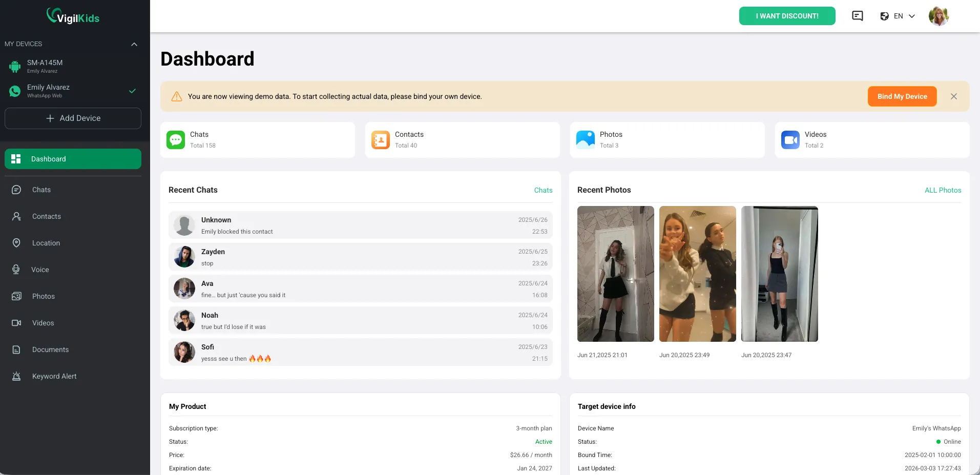Select the SM-A145M Android device
Viewport: 980px width, 475px height.
45,66
